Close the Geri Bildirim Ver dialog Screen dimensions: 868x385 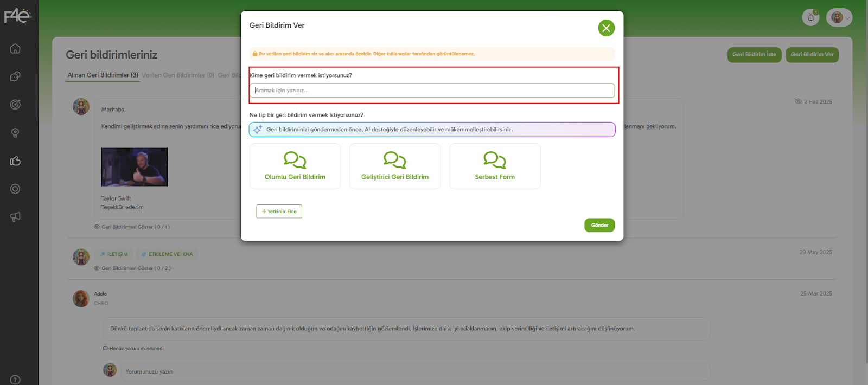[606, 28]
